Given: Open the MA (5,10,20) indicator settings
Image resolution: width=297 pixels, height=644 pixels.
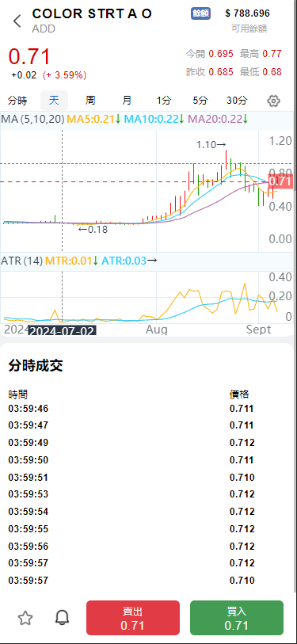Looking at the screenshot, I should pyautogui.click(x=32, y=120).
